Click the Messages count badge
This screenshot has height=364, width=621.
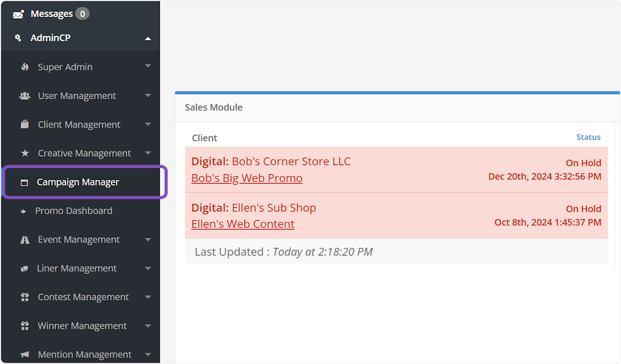82,14
